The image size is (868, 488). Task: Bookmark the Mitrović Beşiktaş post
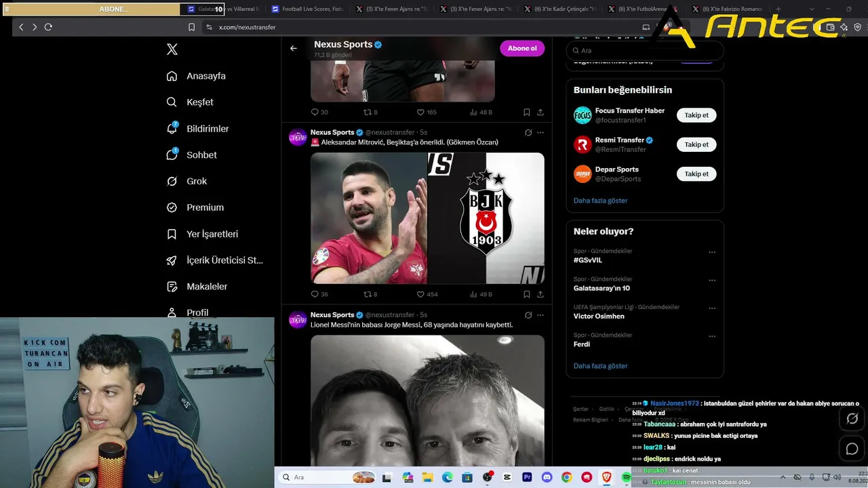(527, 294)
